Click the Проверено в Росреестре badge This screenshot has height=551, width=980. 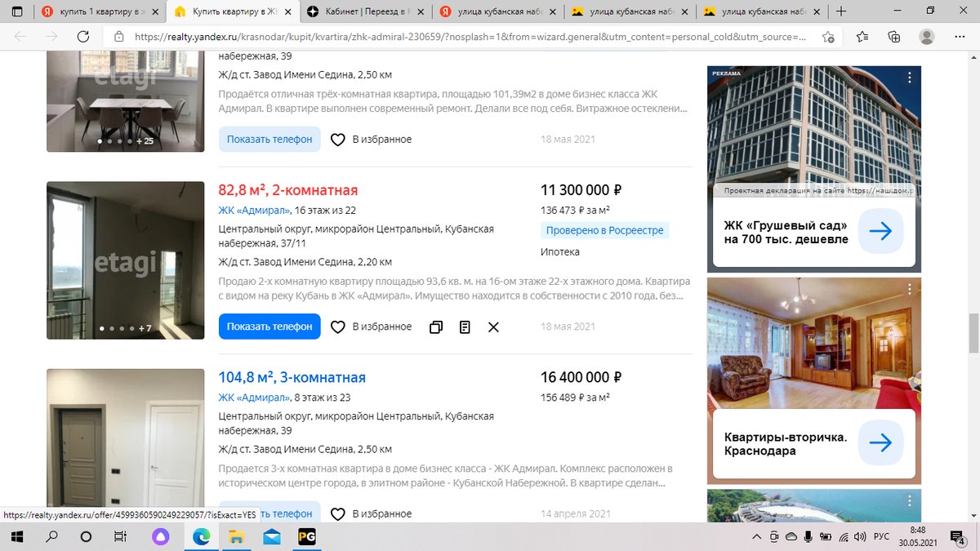coord(604,230)
